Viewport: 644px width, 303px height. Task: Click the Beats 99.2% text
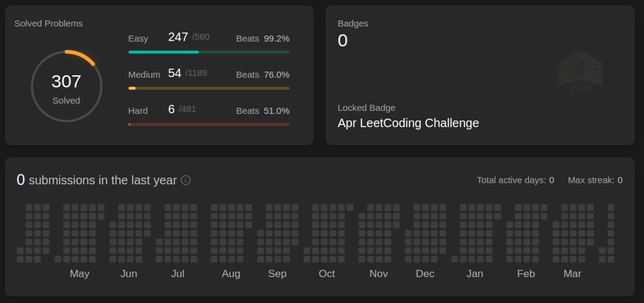pos(262,39)
